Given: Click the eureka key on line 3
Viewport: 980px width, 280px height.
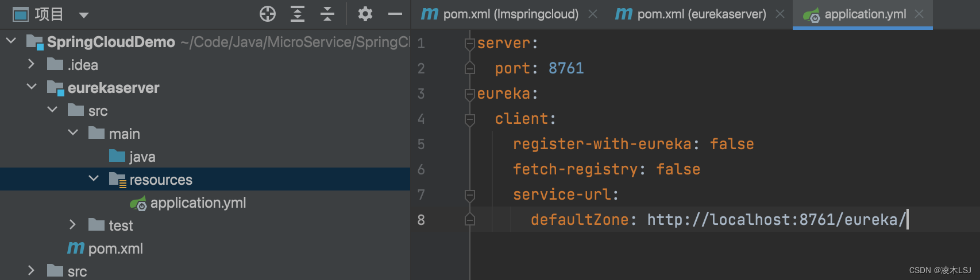Looking at the screenshot, I should (504, 94).
